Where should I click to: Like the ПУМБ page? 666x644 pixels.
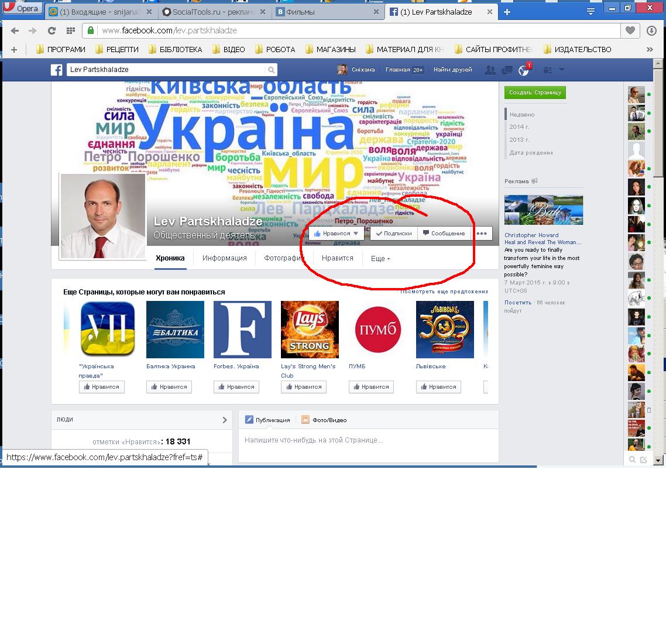pos(371,386)
